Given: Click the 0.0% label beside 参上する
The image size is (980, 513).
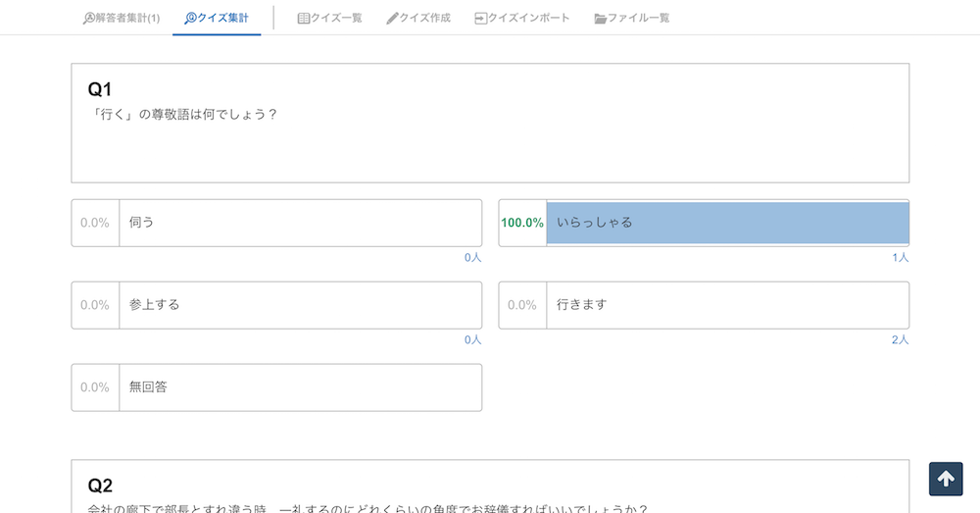Looking at the screenshot, I should pyautogui.click(x=94, y=305).
